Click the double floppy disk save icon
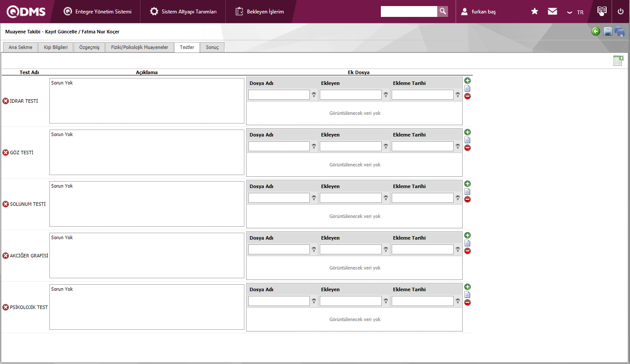The width and height of the screenshot is (630, 364). [x=620, y=31]
